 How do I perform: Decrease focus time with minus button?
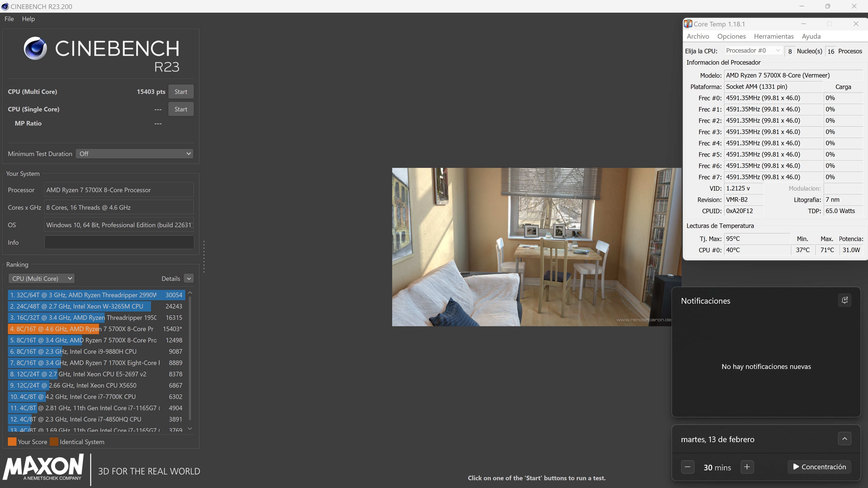(x=688, y=467)
